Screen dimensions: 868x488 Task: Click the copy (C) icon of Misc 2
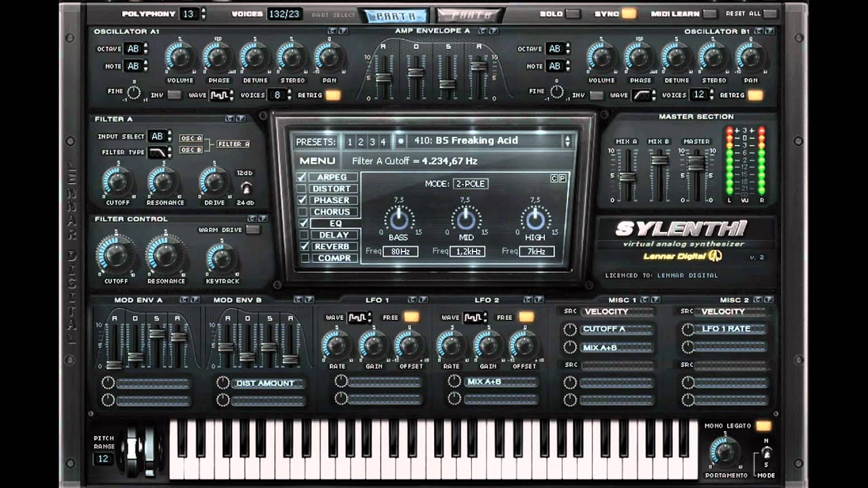[x=758, y=300]
